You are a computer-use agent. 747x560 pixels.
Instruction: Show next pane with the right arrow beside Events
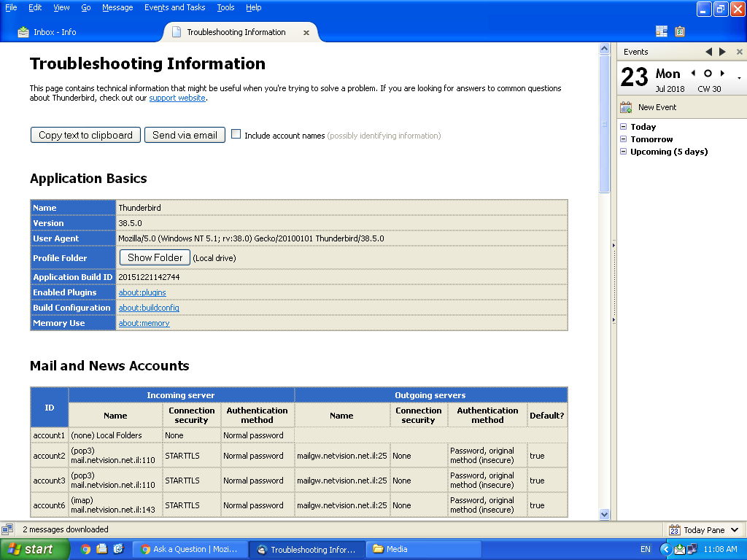(x=722, y=52)
